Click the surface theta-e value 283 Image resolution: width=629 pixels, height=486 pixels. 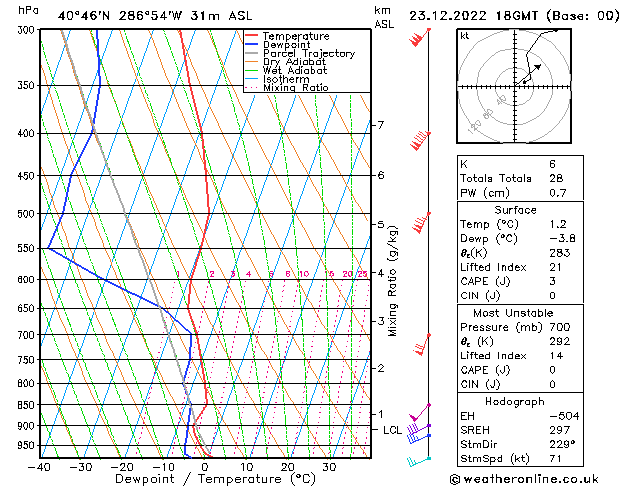click(560, 253)
